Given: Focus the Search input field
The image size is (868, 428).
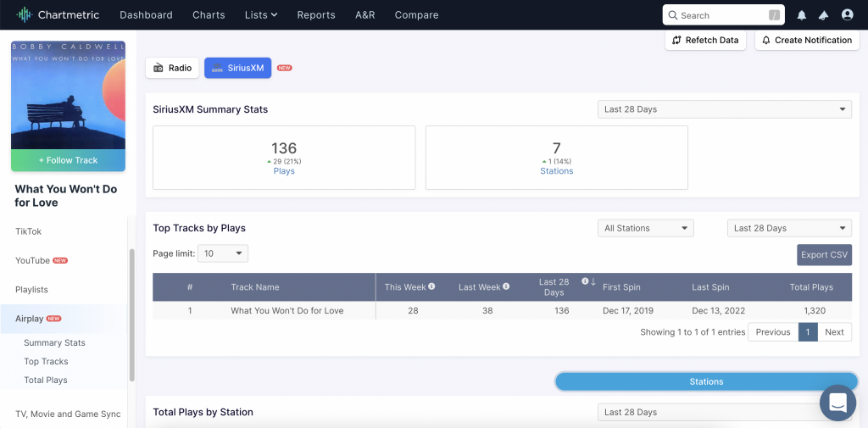Looking at the screenshot, I should click(724, 15).
